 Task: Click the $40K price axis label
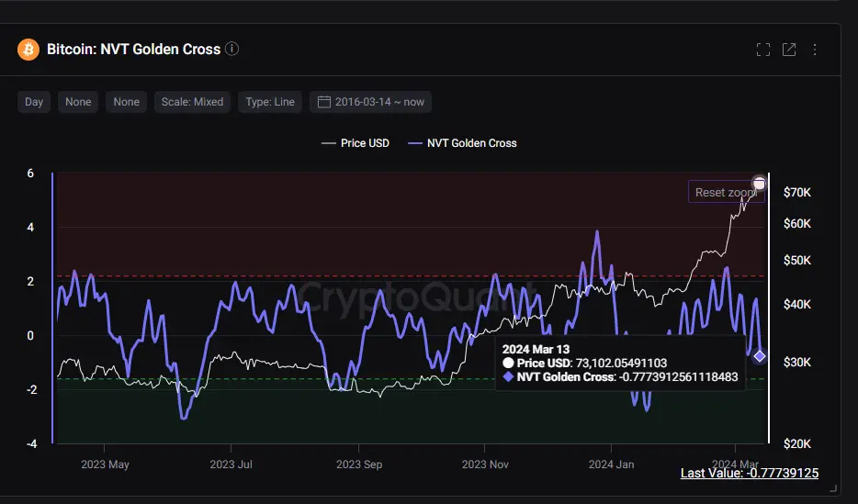point(797,305)
